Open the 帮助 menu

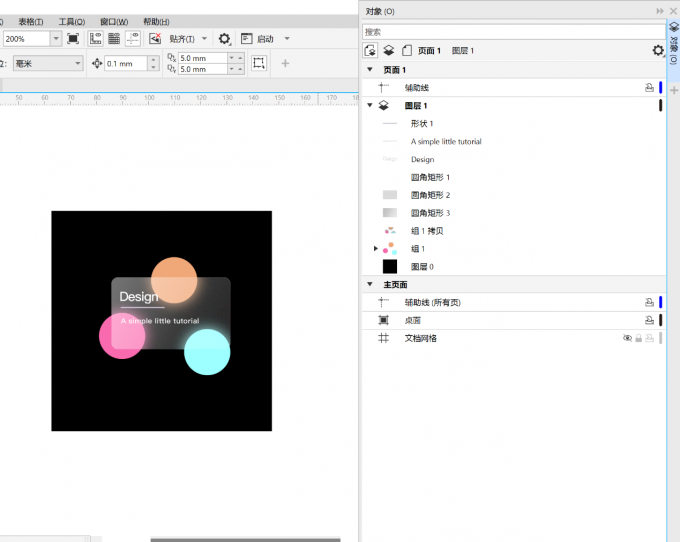pos(156,21)
